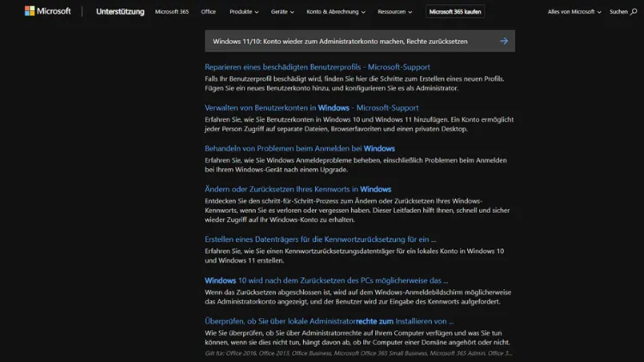Open Behandeln von Problemen beim Anmelden link
The width and height of the screenshot is (644, 362).
pos(300,148)
